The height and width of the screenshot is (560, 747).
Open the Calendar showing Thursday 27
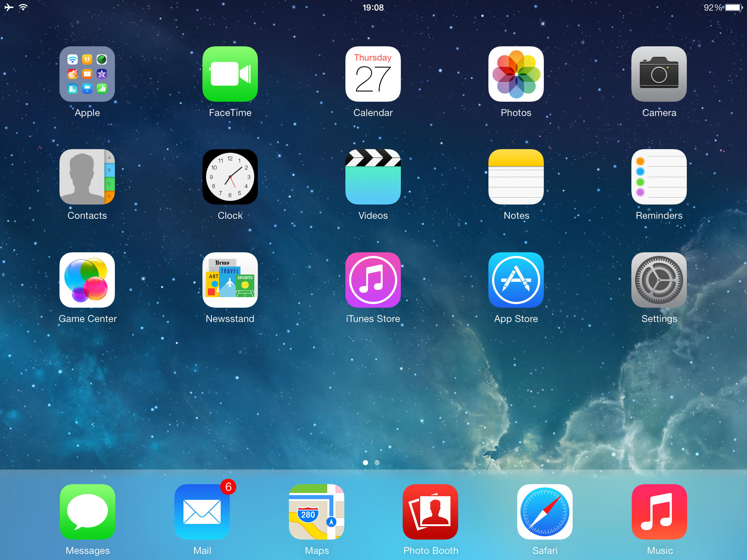[x=373, y=74]
